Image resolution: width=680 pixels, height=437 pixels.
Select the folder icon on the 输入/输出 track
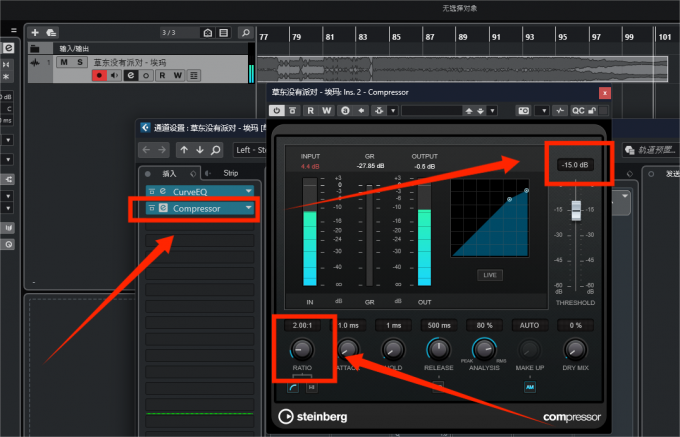[35, 49]
